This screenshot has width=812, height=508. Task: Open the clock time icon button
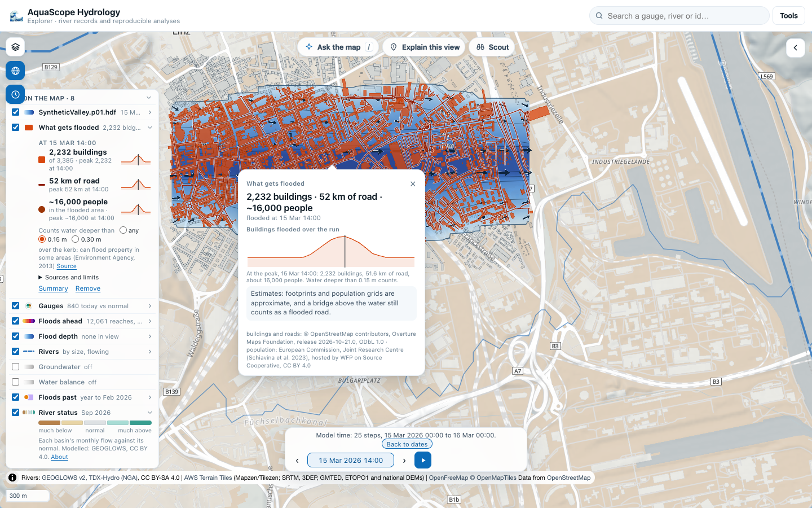click(15, 94)
